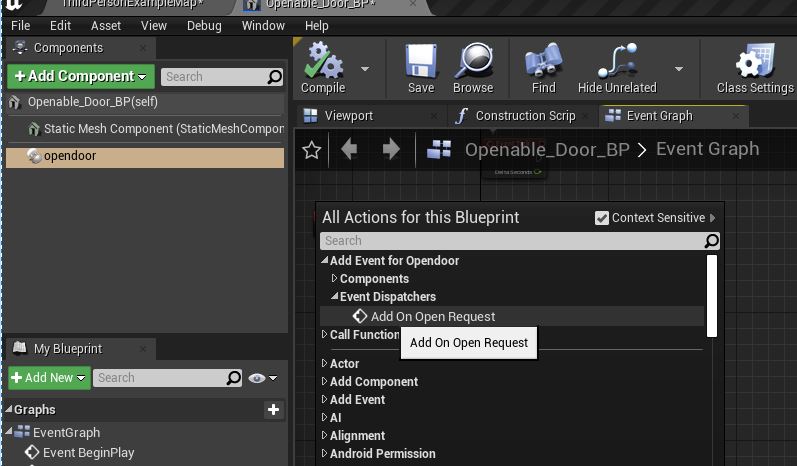This screenshot has width=797, height=466.
Task: Click the Openable_Door_BP(self) icon
Action: coord(14,102)
